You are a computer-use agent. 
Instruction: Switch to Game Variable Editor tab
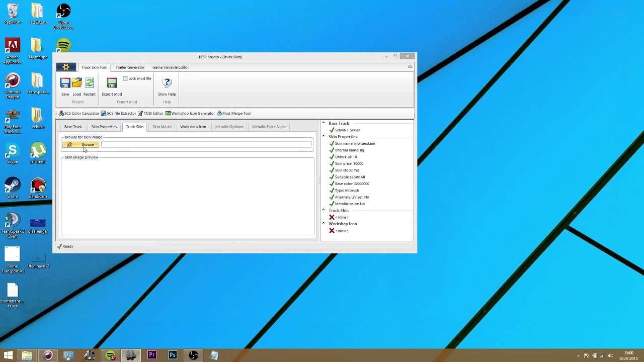click(x=171, y=67)
